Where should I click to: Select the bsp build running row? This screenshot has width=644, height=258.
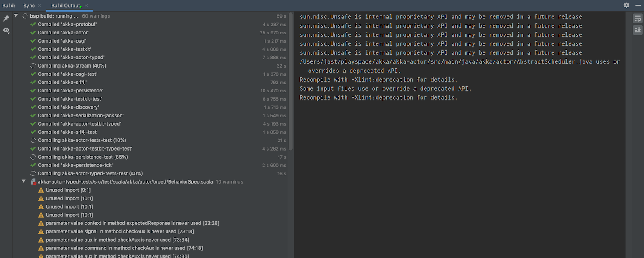pyautogui.click(x=150, y=16)
